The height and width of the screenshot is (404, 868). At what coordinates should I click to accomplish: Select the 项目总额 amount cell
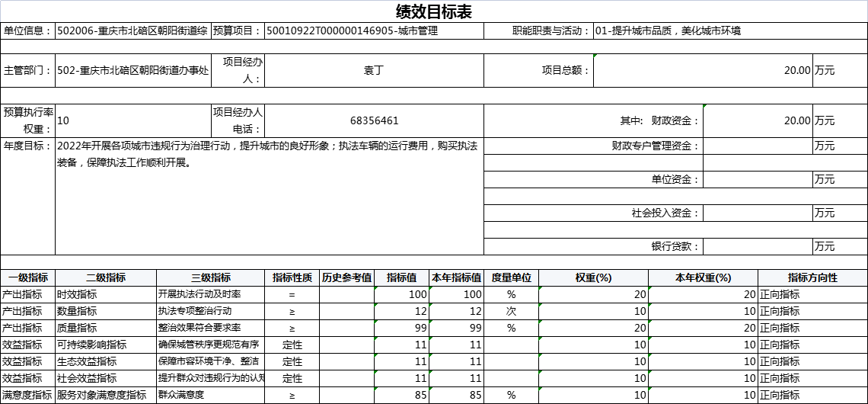tap(702, 70)
